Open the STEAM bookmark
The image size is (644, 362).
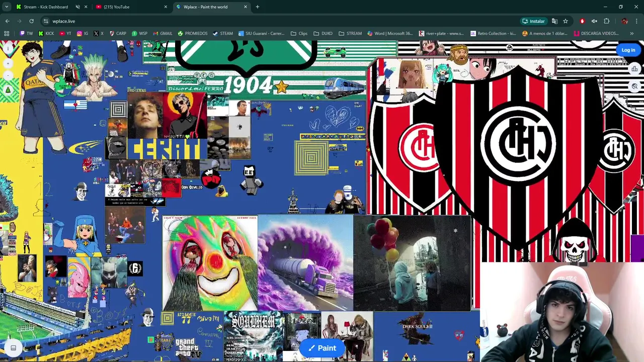coord(222,34)
